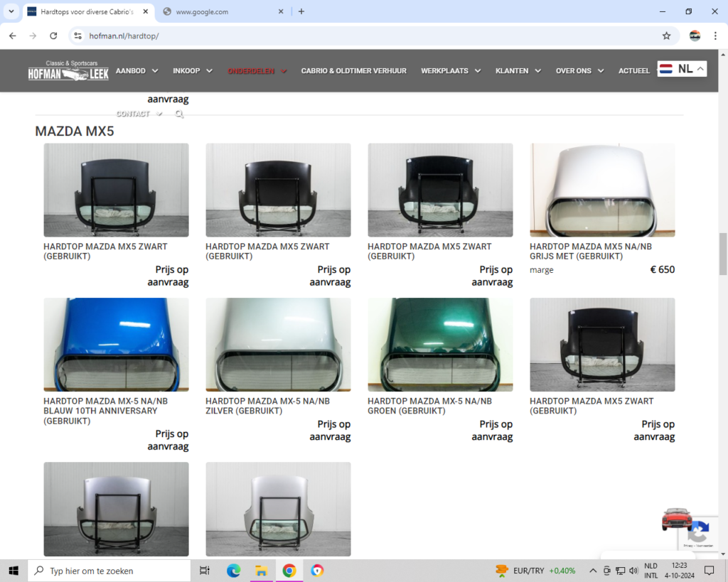Expand the CONTACT menu
Screen dimensions: 728x582
[139, 114]
